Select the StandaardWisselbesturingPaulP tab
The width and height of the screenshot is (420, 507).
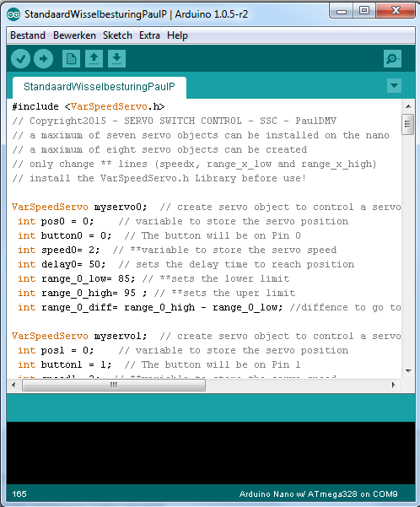(100, 87)
